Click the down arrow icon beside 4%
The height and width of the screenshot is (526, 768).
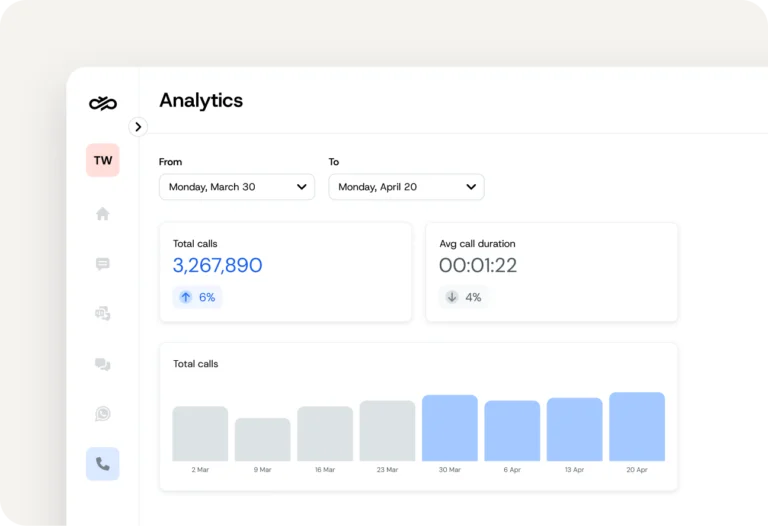[x=452, y=297]
